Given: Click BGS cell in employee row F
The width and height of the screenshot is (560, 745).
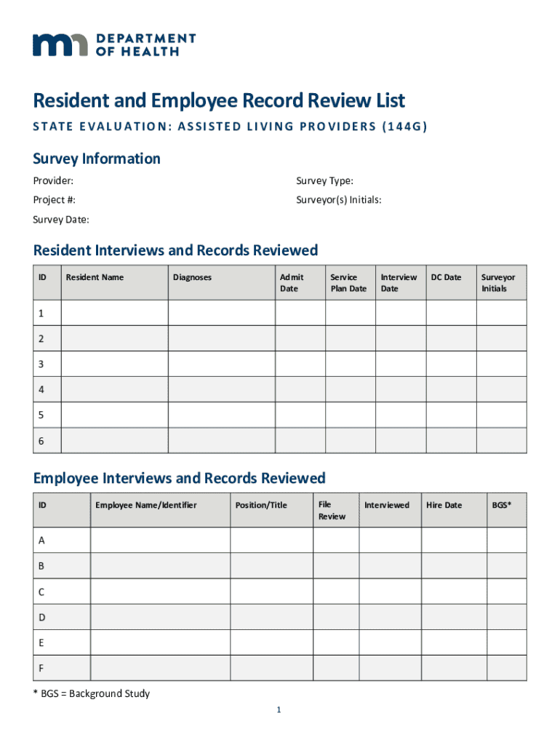Looking at the screenshot, I should pos(506,668).
